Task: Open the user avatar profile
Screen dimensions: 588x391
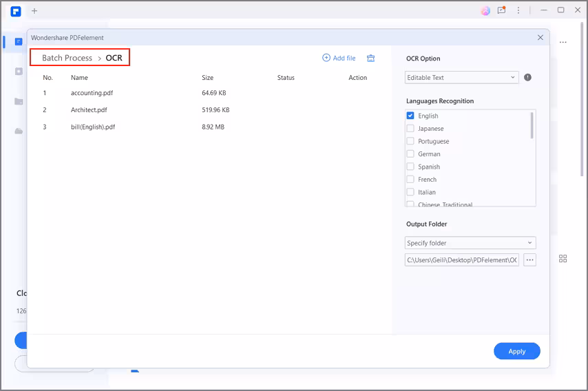Action: [485, 11]
